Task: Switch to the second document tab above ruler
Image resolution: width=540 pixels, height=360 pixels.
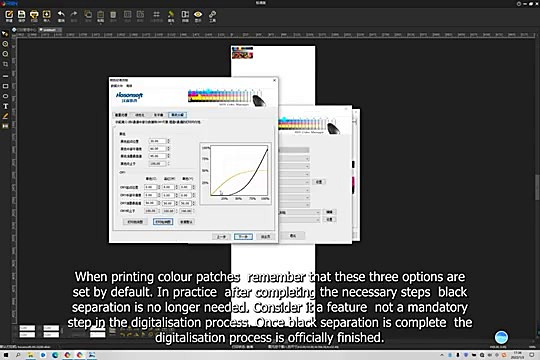Action: coord(50,30)
